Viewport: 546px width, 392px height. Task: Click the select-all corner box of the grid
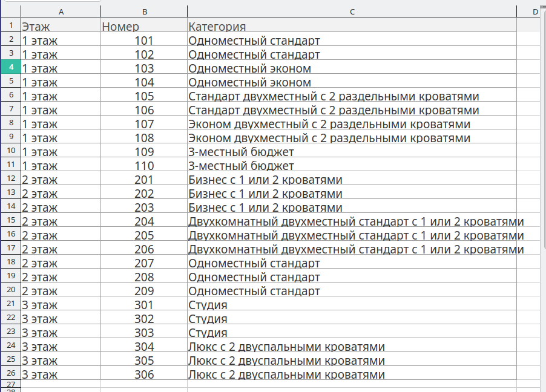pos(10,12)
